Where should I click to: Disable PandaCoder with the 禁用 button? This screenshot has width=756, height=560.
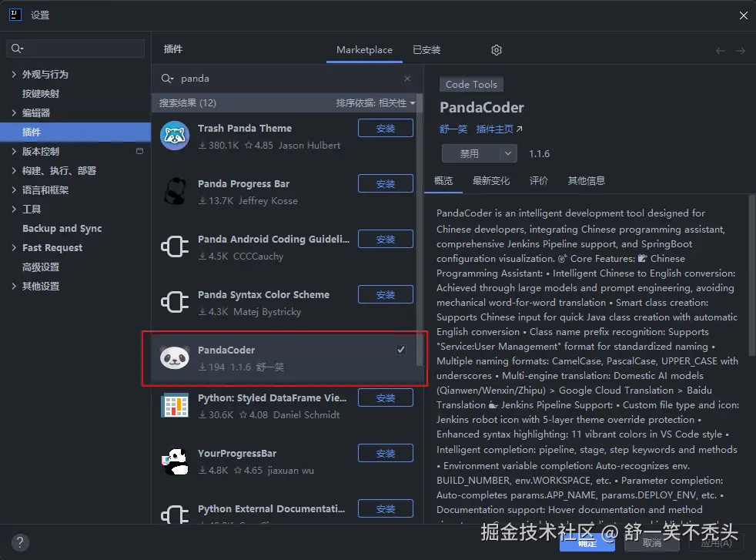[x=470, y=153]
